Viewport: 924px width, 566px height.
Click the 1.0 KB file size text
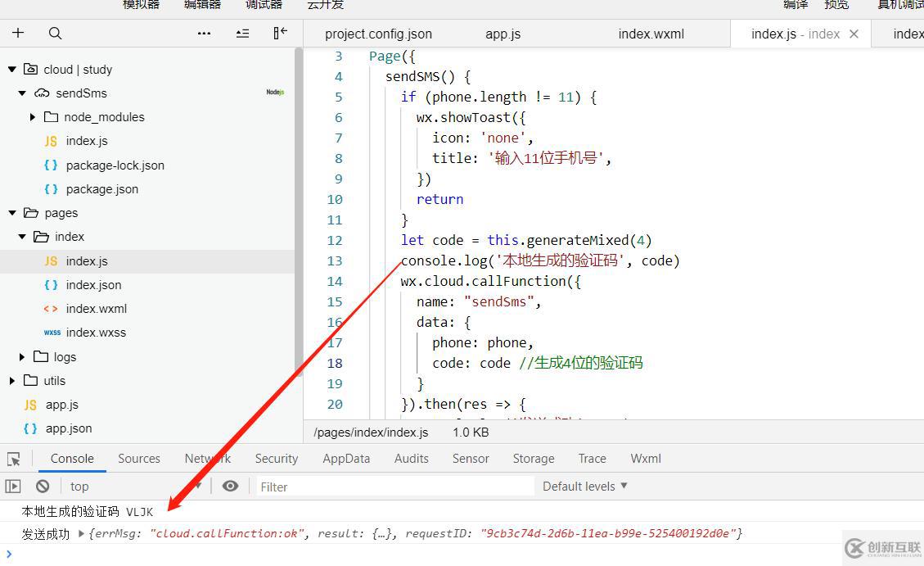click(x=471, y=432)
